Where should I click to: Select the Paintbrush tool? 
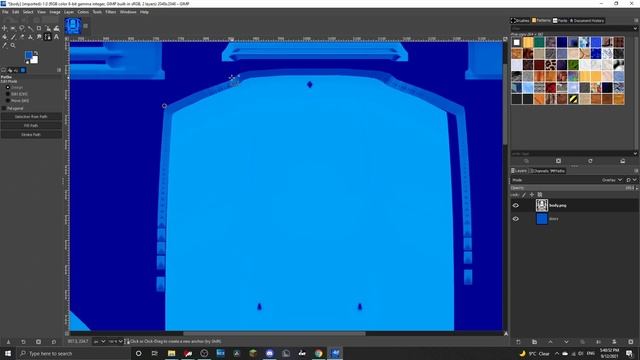pos(13,37)
